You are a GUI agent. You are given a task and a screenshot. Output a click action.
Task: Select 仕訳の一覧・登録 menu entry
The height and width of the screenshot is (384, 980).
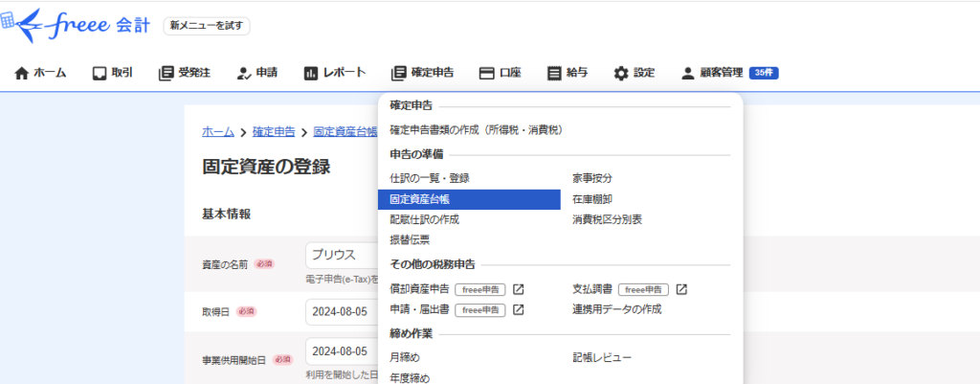(x=430, y=178)
